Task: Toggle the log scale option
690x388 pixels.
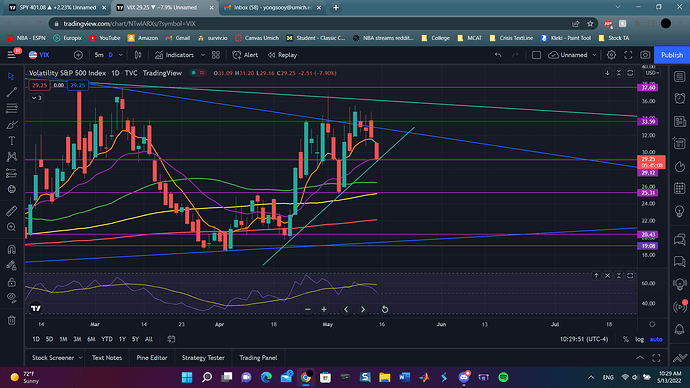Action: (x=639, y=339)
